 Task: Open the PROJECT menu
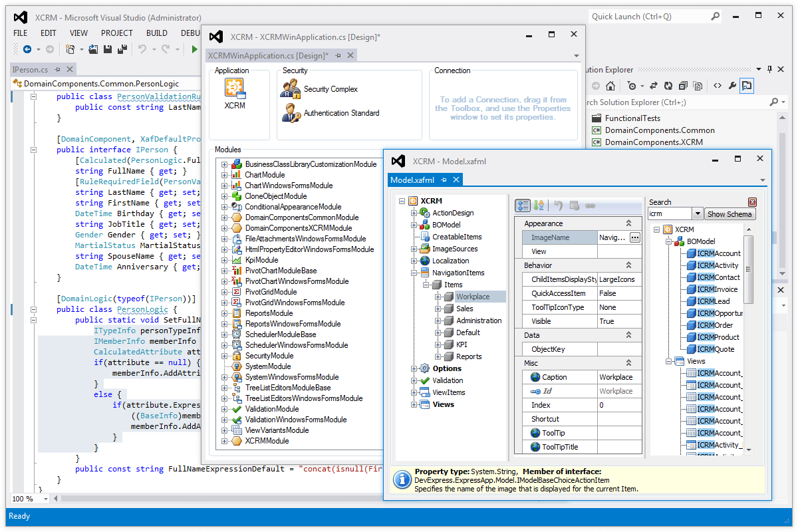coord(117,33)
